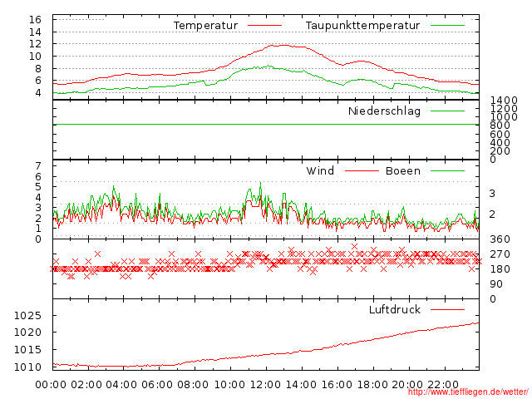Screen dimensions: 532x399
Task: Click the Taupunkttemperatur legend label
Action: [x=362, y=26]
